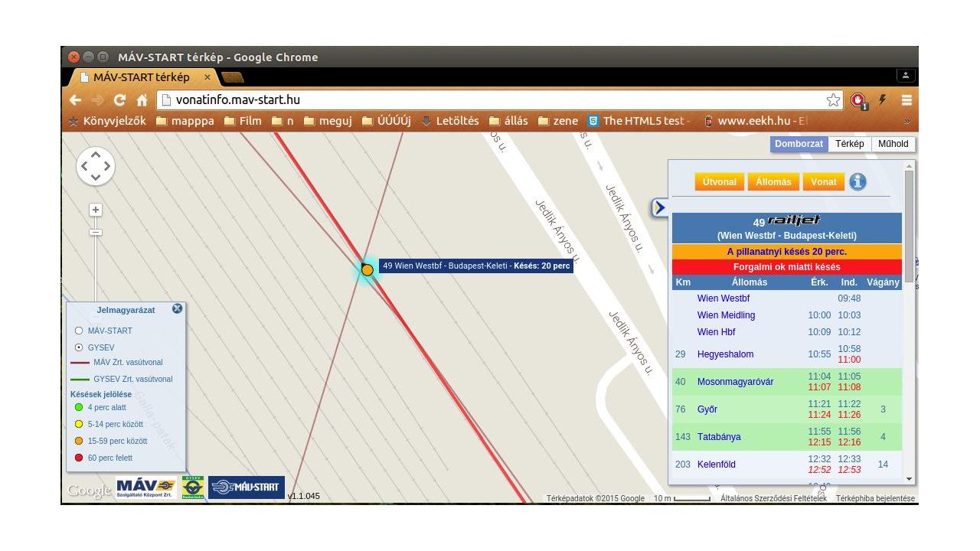
Task: Switch map to Térkép view
Action: [850, 144]
